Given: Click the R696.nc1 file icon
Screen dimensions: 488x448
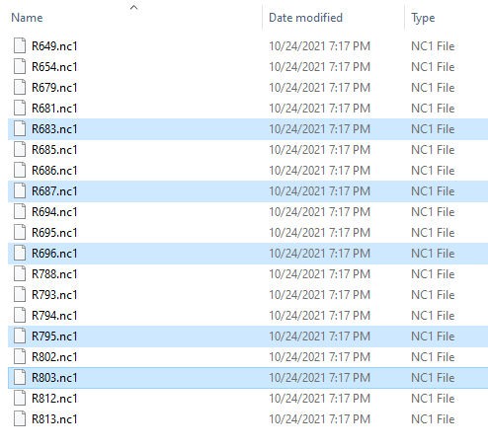Looking at the screenshot, I should pos(20,253).
